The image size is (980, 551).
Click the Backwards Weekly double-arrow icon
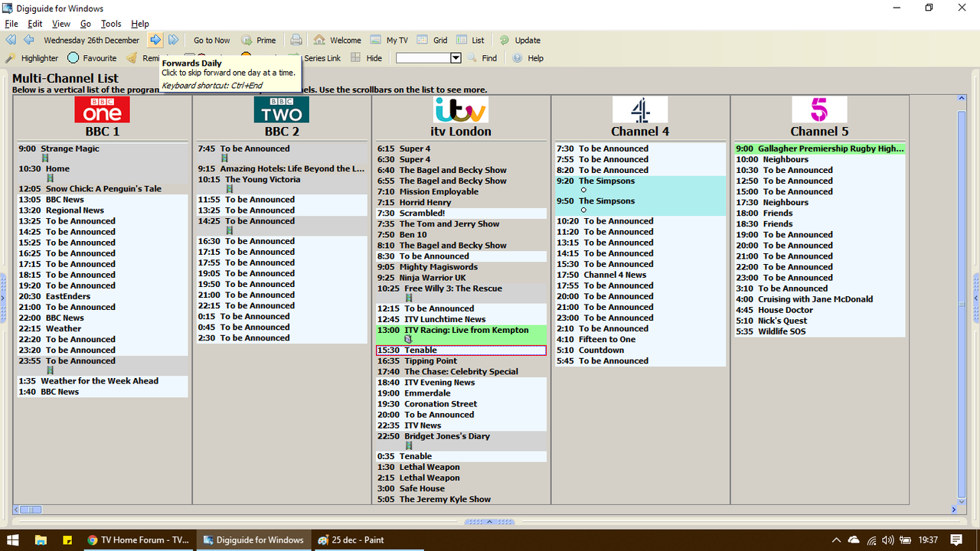(11, 40)
